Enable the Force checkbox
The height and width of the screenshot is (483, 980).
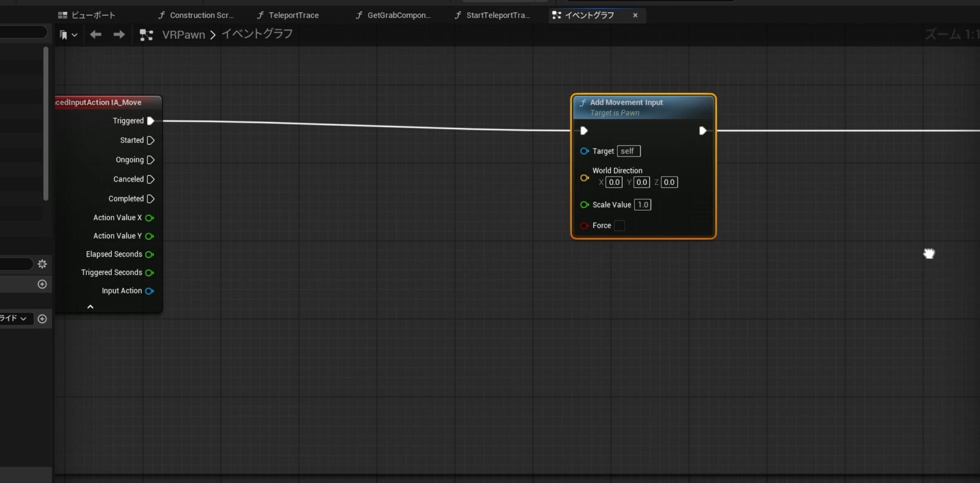click(619, 225)
